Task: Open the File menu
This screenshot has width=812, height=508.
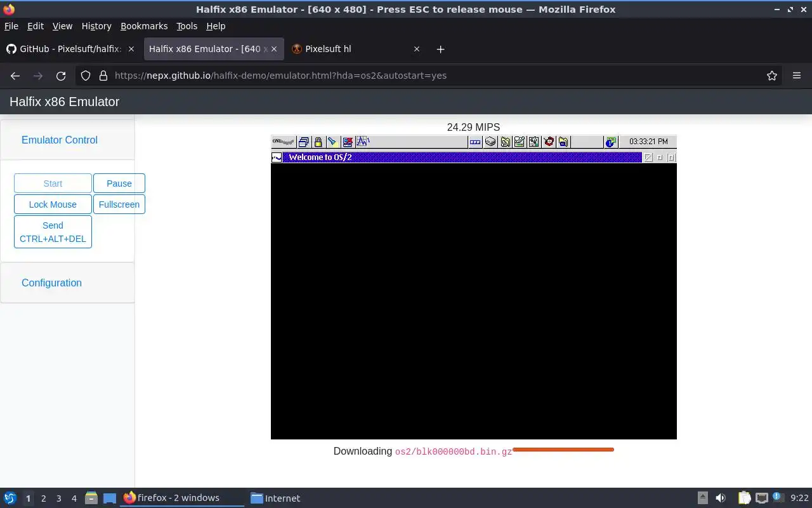Action: pos(11,26)
